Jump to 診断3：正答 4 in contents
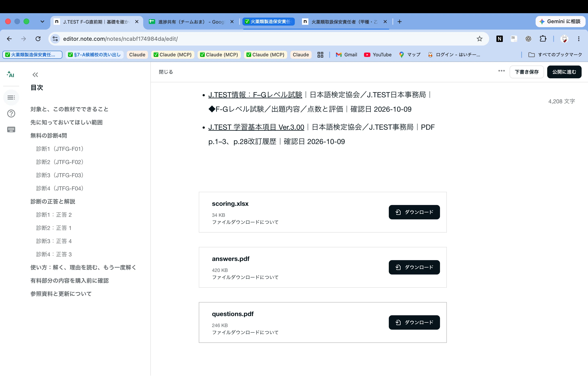Screen dimensions: 588x382 (54, 241)
